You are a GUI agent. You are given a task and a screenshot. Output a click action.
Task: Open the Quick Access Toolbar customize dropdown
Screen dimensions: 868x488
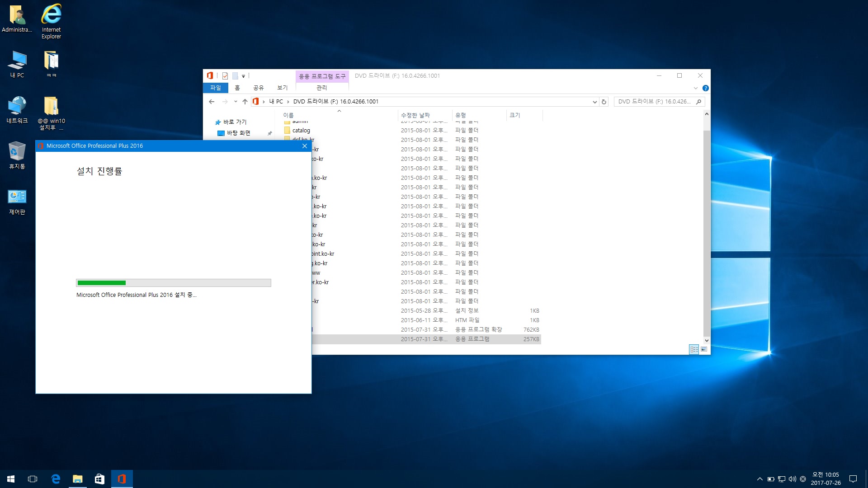pos(243,76)
